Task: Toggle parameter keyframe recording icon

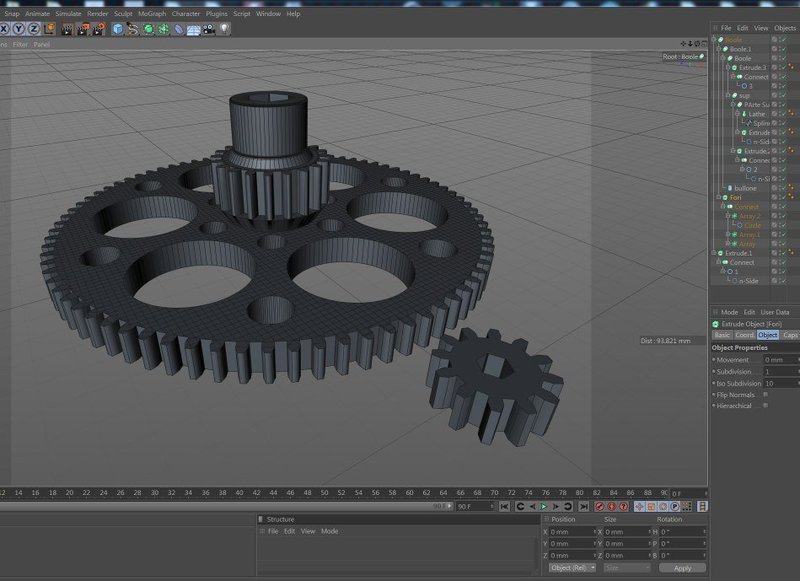Action: click(x=674, y=507)
